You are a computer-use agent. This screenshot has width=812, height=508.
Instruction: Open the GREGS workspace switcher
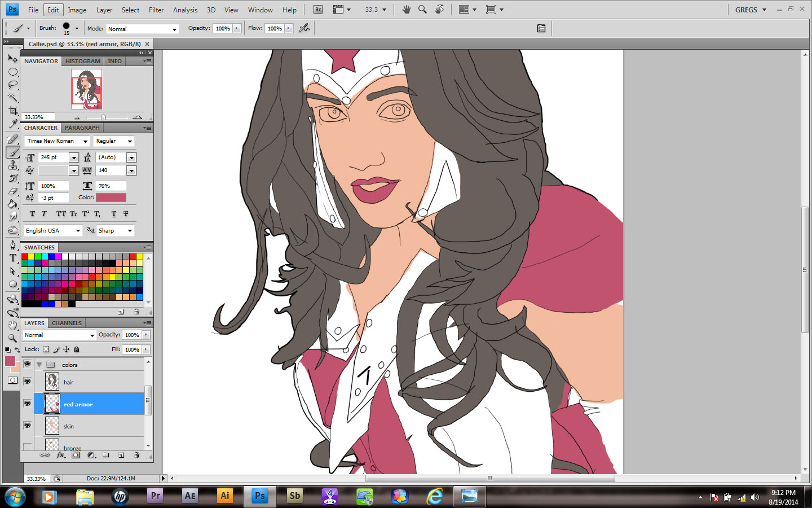[x=751, y=10]
